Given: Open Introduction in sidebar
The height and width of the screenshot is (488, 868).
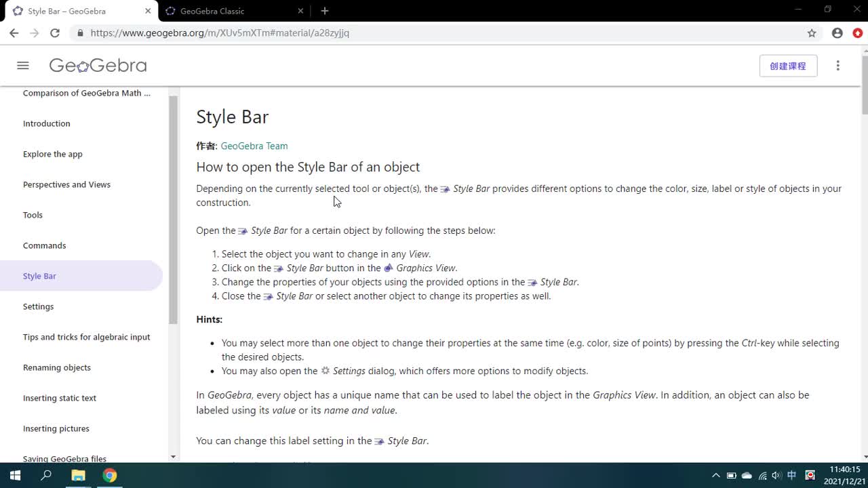Looking at the screenshot, I should [x=47, y=123].
